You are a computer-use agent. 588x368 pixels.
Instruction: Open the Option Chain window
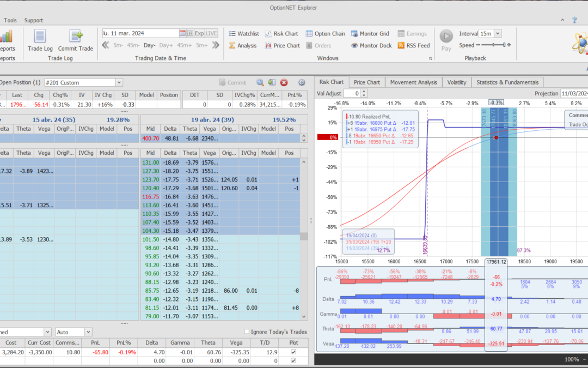[x=326, y=33]
